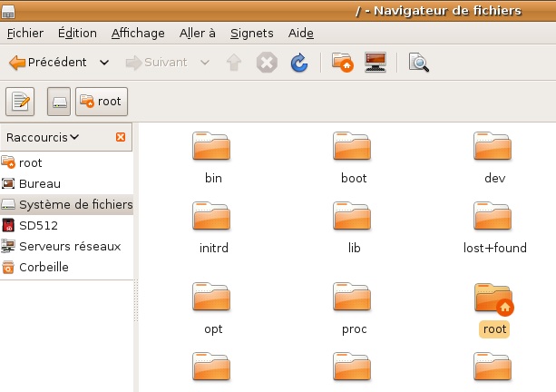Select the filesystem root path toggle button
The width and height of the screenshot is (556, 392).
[59, 102]
